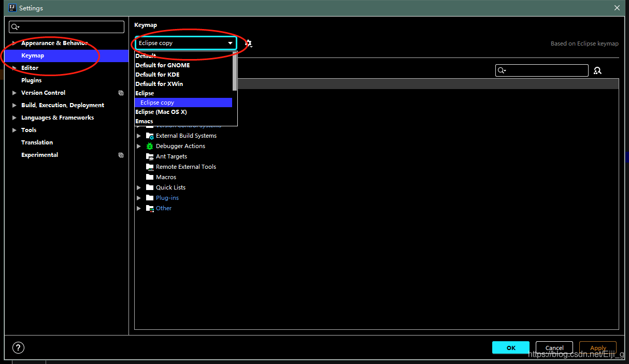Image resolution: width=629 pixels, height=364 pixels.
Task: Expand Debugger Actions tree node
Action: point(139,146)
